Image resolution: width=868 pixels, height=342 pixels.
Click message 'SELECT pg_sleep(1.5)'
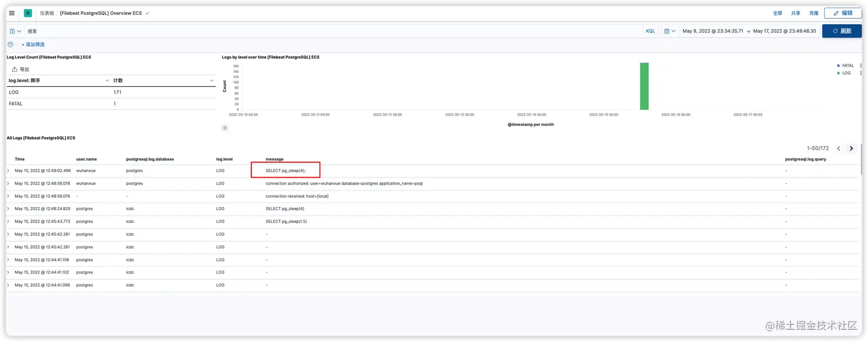coord(286,221)
